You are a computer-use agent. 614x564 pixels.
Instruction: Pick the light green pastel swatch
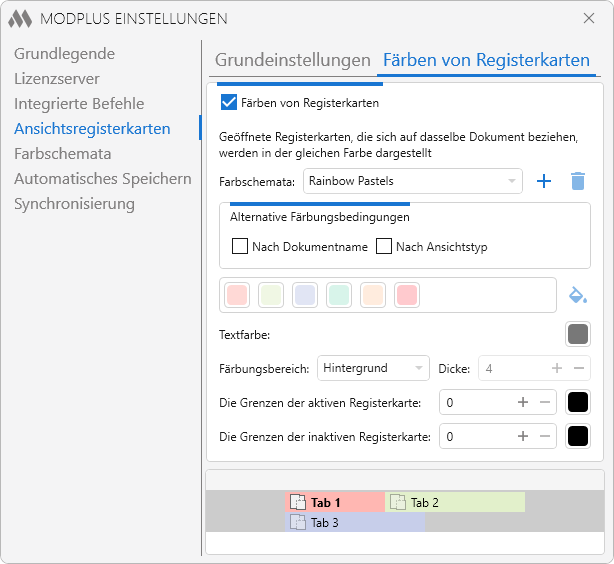pyautogui.click(x=271, y=295)
